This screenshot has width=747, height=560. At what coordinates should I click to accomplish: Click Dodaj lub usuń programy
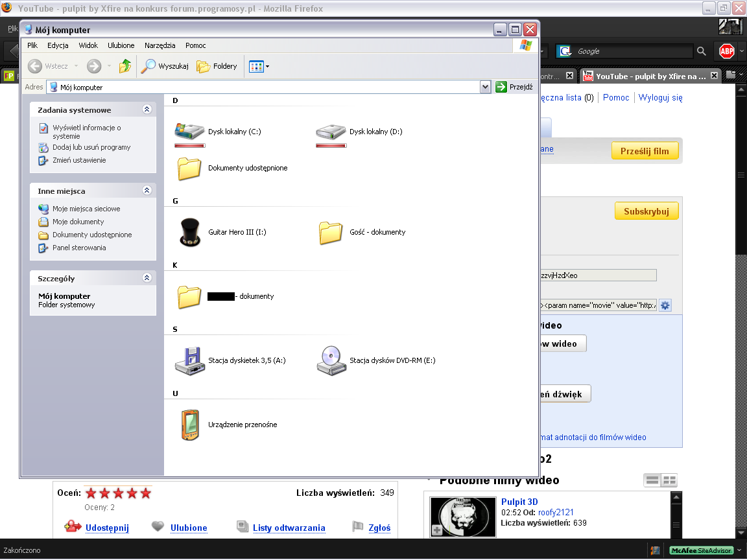(x=91, y=148)
